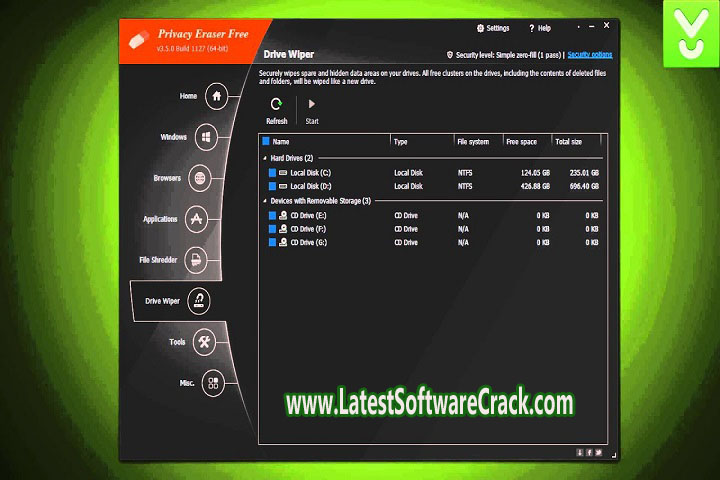
Task: Click the Local Disk (D:) drive icon
Action: 283,186
